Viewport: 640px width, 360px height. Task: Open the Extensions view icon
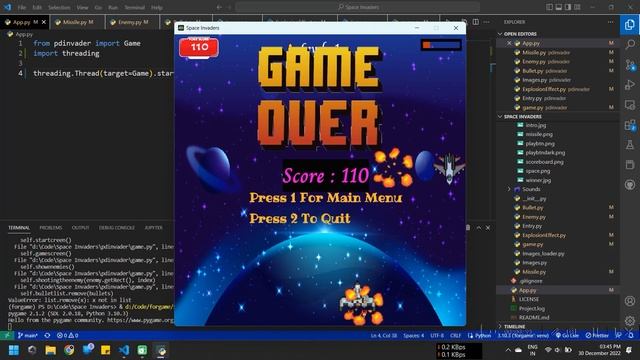click(630, 125)
